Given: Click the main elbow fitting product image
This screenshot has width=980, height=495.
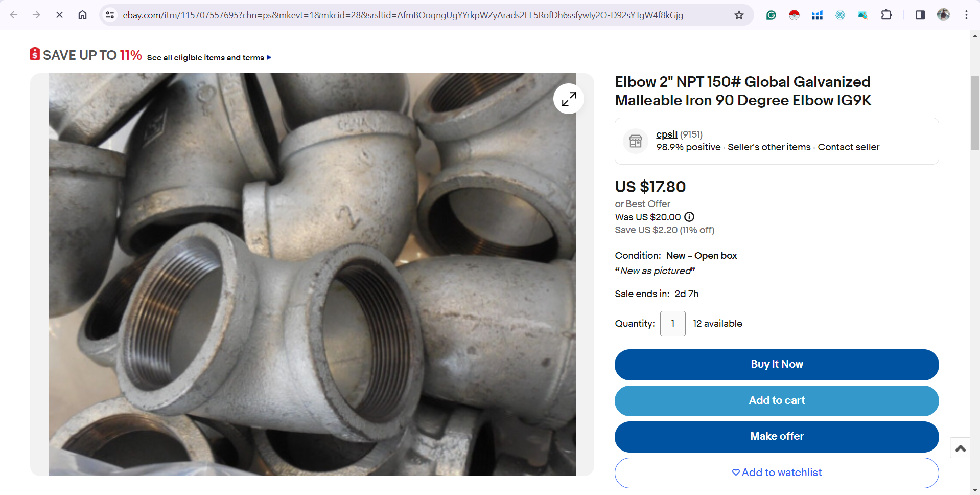Looking at the screenshot, I should pos(312,275).
